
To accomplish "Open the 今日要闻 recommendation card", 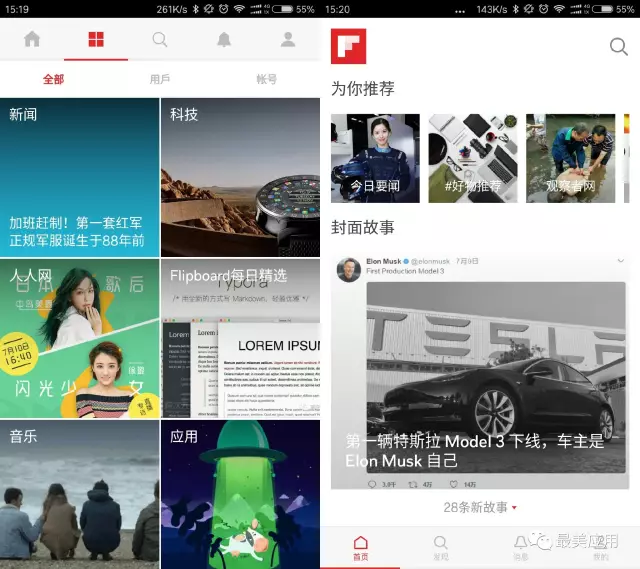I will 375,158.
